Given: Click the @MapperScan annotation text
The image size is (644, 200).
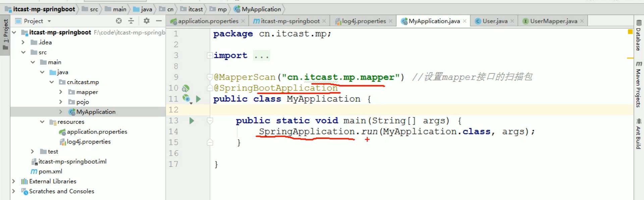Looking at the screenshot, I should tap(245, 77).
